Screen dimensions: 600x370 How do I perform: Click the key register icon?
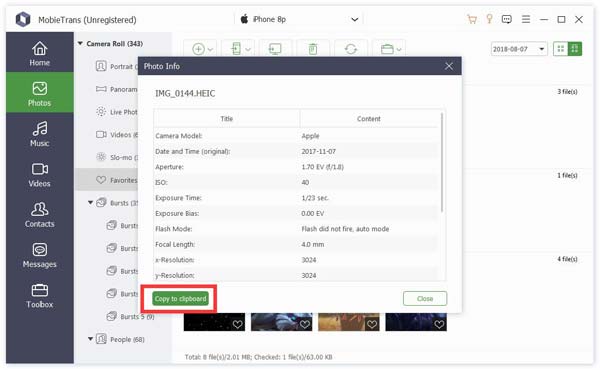coord(489,19)
